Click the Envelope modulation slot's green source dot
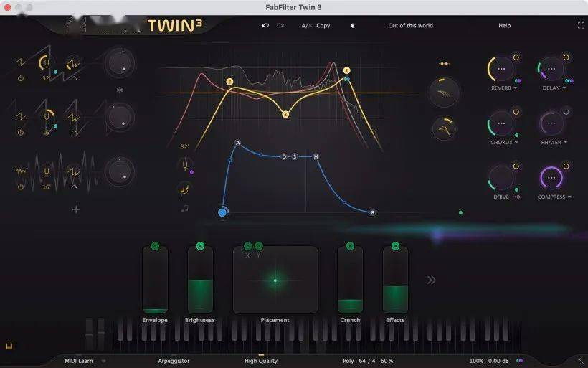Viewport: 588px width, 368px height. 155,246
